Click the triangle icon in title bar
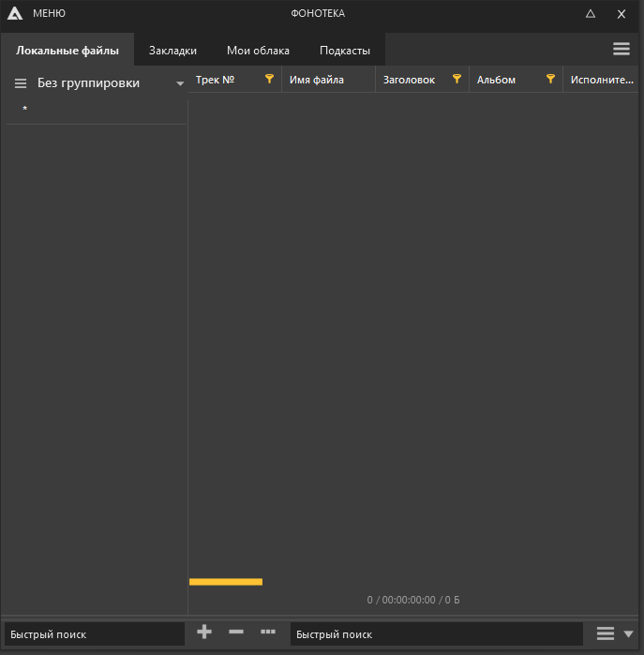Screen dimensions: 644x655 coord(591,14)
